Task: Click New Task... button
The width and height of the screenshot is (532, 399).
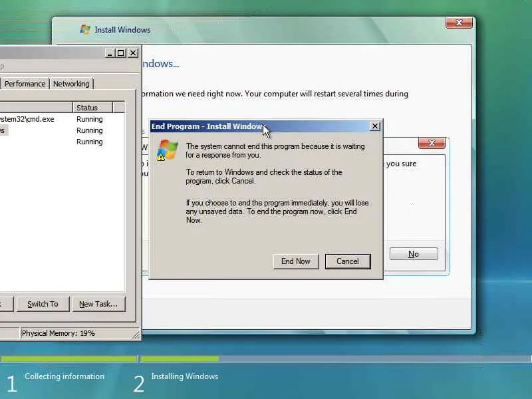Action: 98,304
